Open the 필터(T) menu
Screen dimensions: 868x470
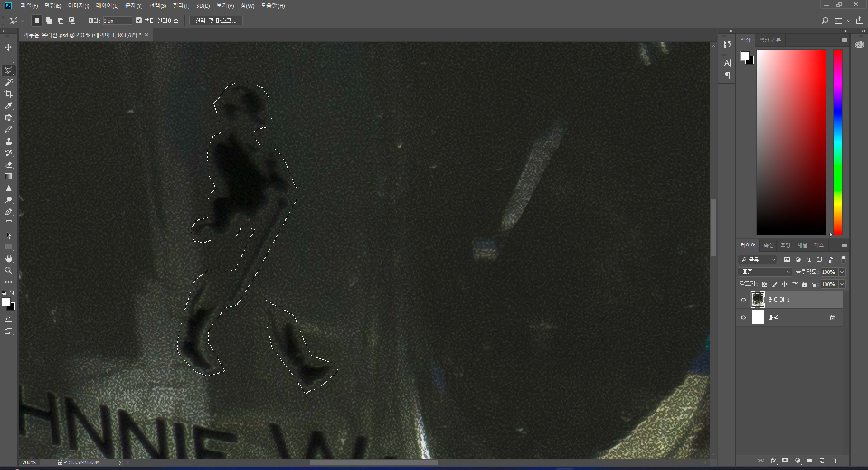(x=181, y=5)
